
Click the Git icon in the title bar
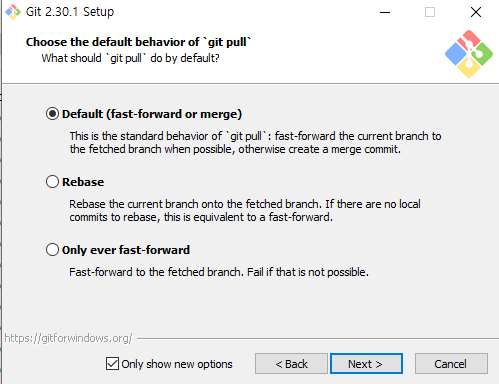(x=13, y=12)
